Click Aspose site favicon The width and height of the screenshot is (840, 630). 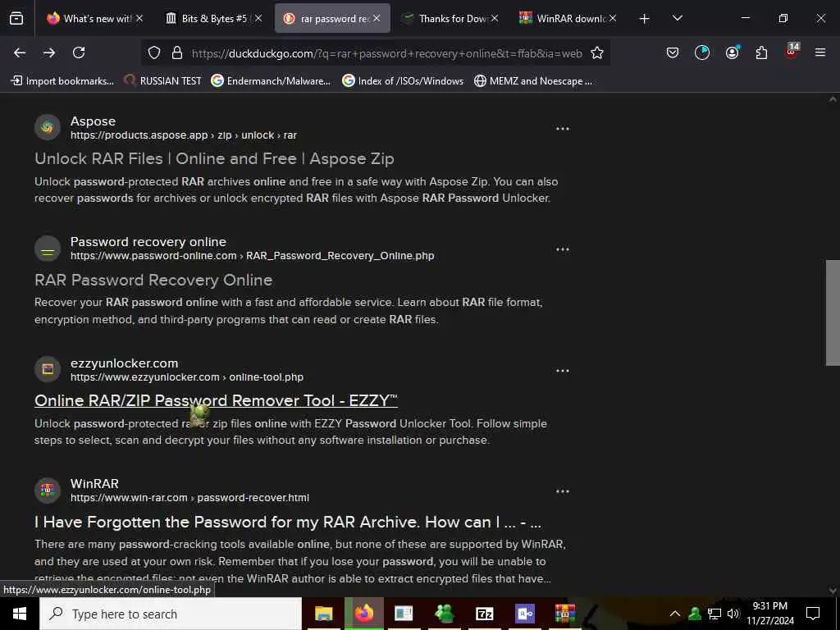click(48, 127)
